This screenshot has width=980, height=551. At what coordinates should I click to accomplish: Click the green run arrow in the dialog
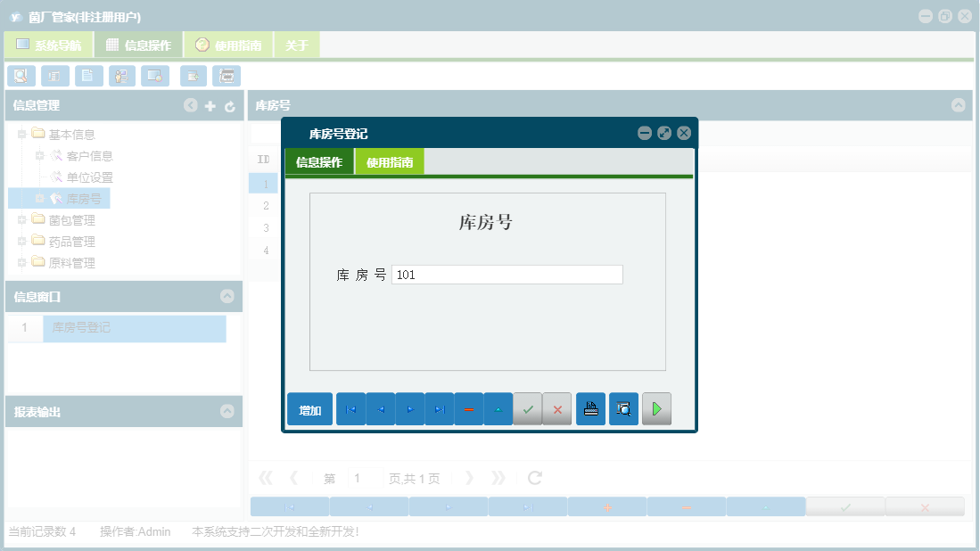[656, 408]
